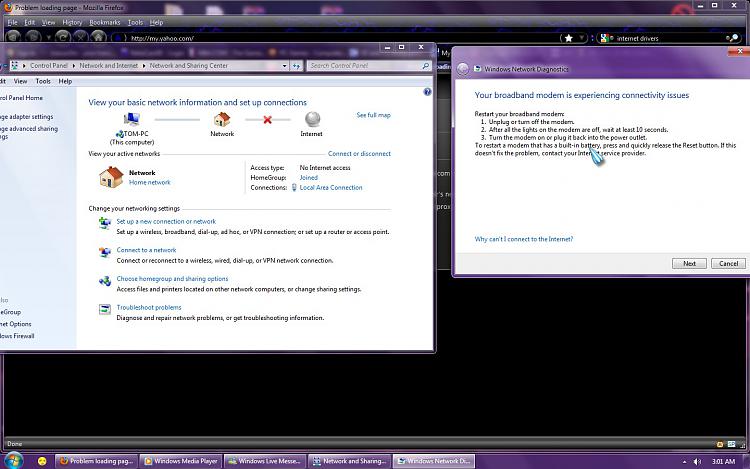750x469 pixels.
Task: Open 'Home network' link
Action: [x=150, y=182]
